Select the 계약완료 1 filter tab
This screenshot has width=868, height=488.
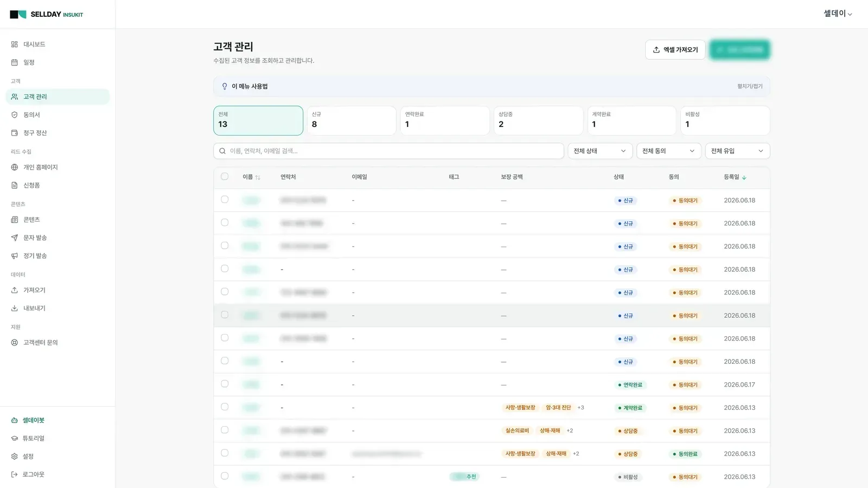pos(631,120)
